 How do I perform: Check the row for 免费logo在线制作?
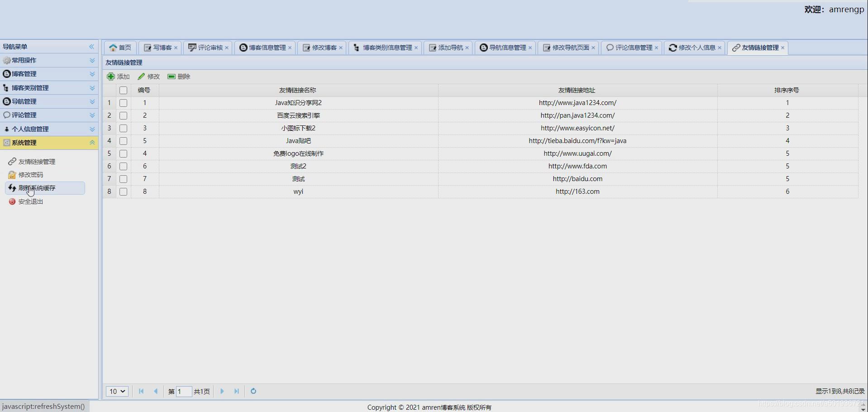(123, 154)
